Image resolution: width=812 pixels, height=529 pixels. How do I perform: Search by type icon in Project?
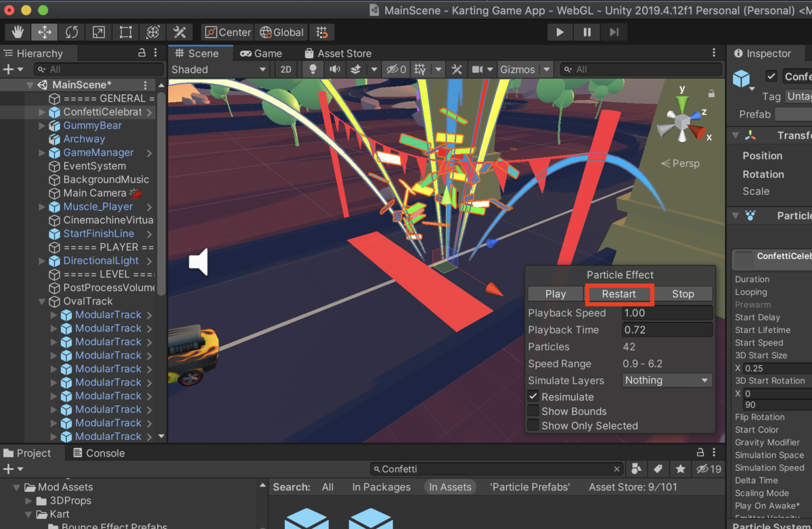636,469
